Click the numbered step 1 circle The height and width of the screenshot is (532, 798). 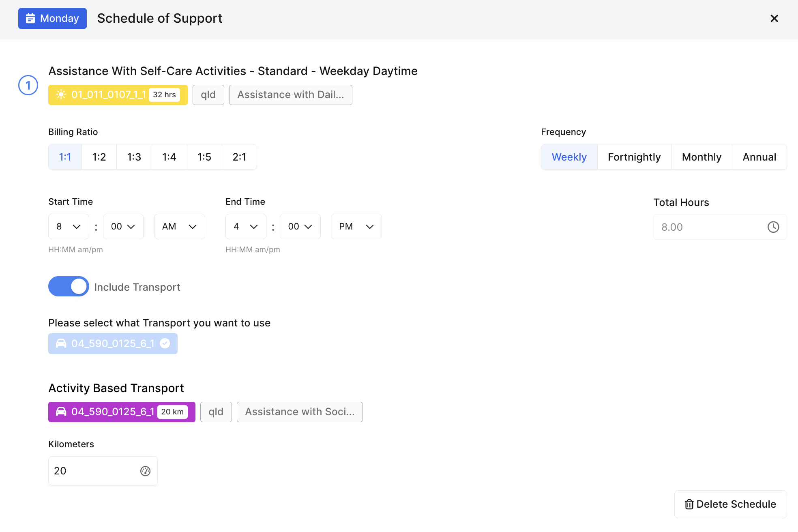click(28, 85)
